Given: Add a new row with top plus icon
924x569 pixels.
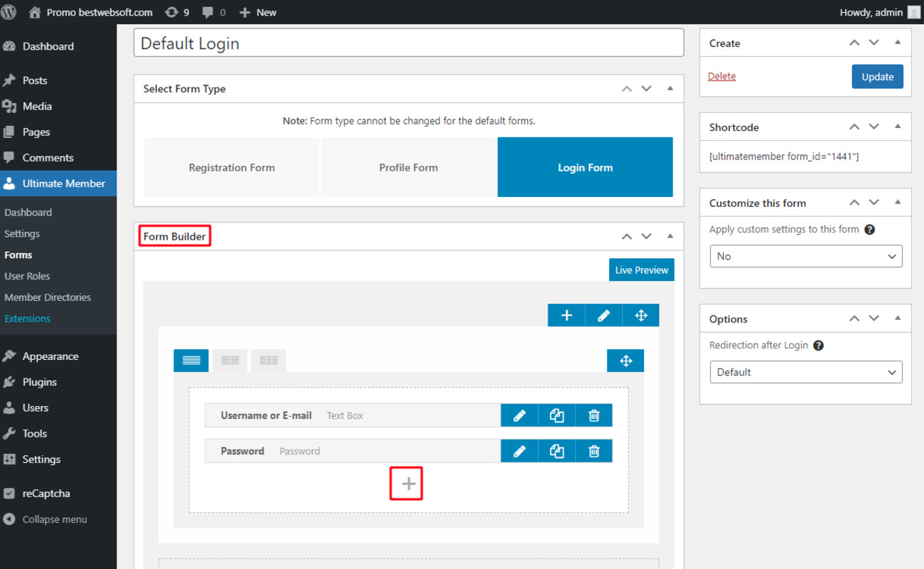Looking at the screenshot, I should (x=566, y=315).
